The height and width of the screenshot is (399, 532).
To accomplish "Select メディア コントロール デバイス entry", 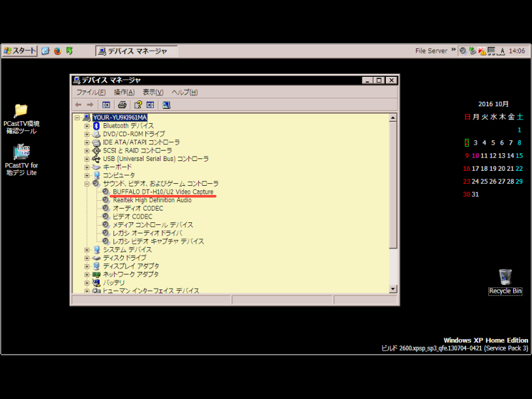I will click(153, 225).
